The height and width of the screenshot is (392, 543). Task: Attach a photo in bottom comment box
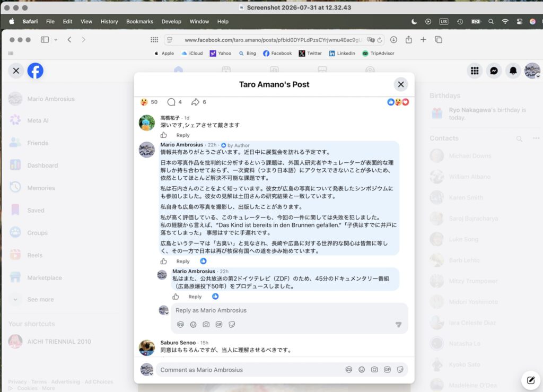tap(374, 370)
